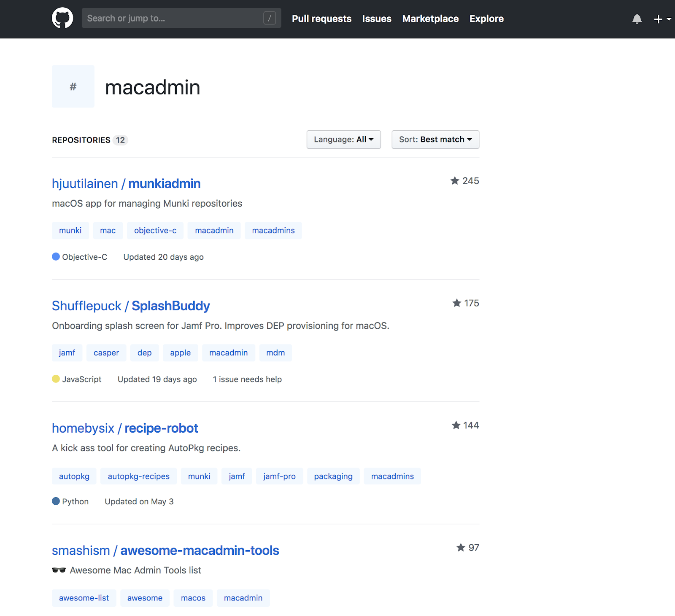
Task: Expand the Sort: Best match dropdown
Action: (435, 140)
